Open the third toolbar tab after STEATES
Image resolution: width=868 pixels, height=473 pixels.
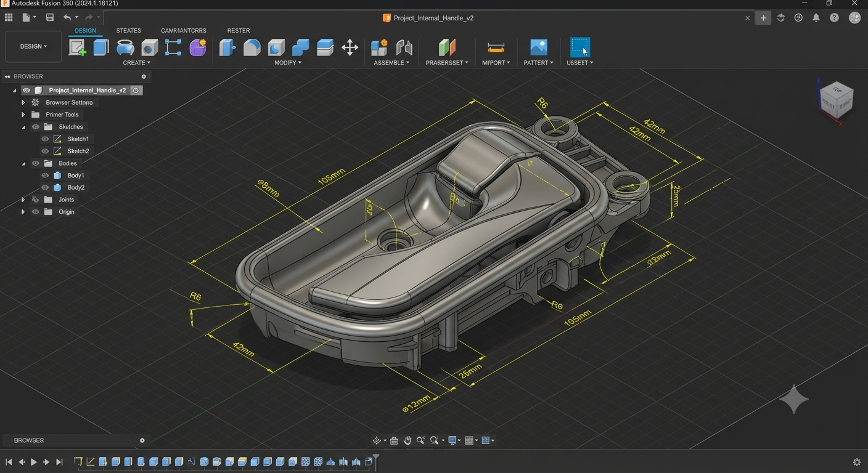183,31
